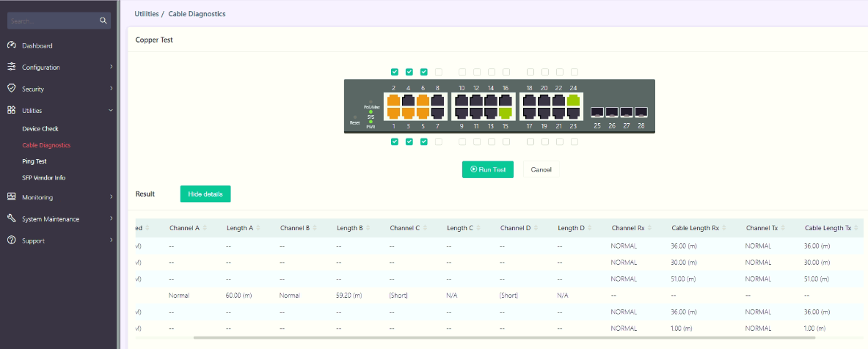
Task: Click the System Maintenance wrench icon
Action: [12, 218]
